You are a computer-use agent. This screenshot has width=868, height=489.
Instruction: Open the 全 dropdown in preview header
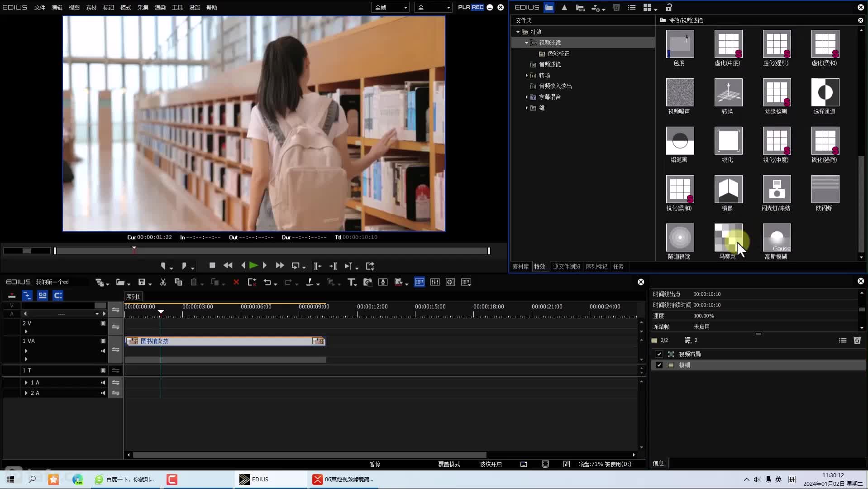tap(433, 7)
